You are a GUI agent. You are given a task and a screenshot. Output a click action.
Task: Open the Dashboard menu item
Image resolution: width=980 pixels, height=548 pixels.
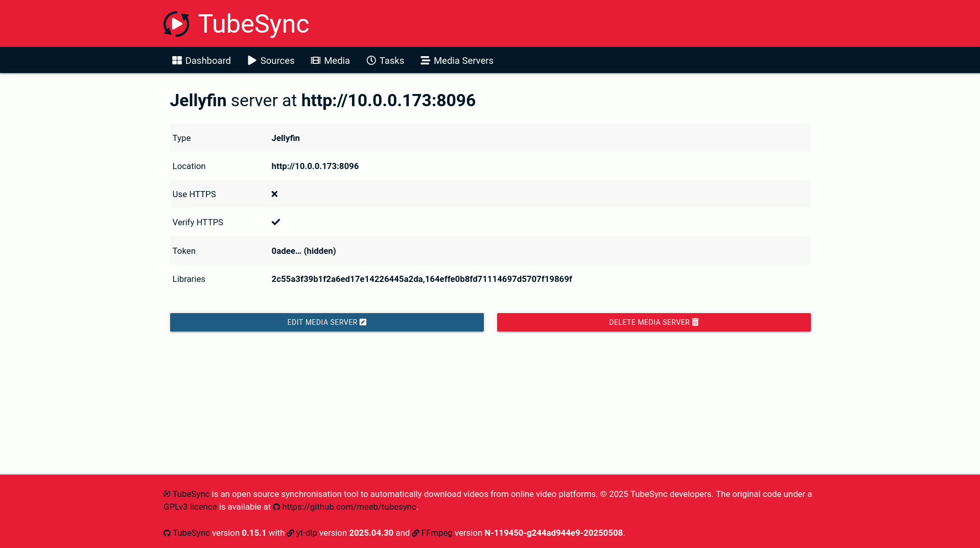(x=207, y=60)
